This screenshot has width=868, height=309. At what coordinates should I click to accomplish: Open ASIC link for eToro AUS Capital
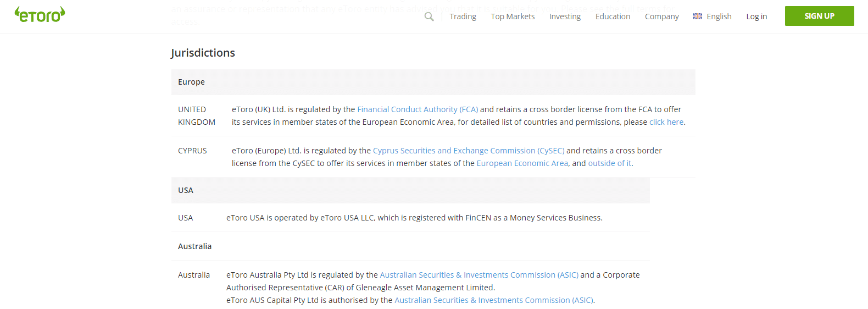click(x=494, y=300)
